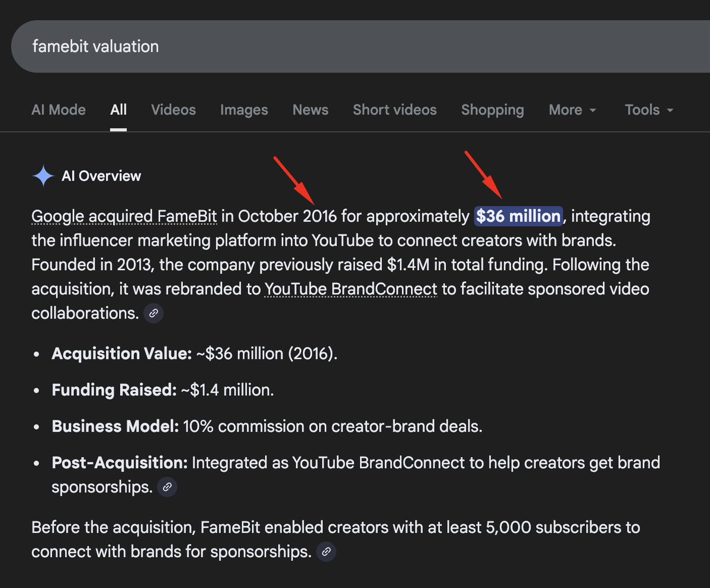Open the YouTube BrandConnect link
Screen dimensions: 710x588
coord(351,289)
